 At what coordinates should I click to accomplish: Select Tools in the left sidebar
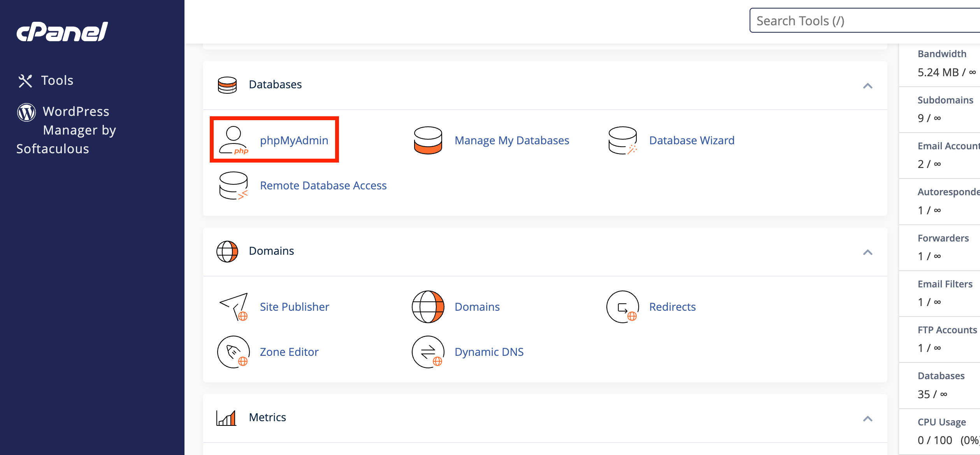57,80
